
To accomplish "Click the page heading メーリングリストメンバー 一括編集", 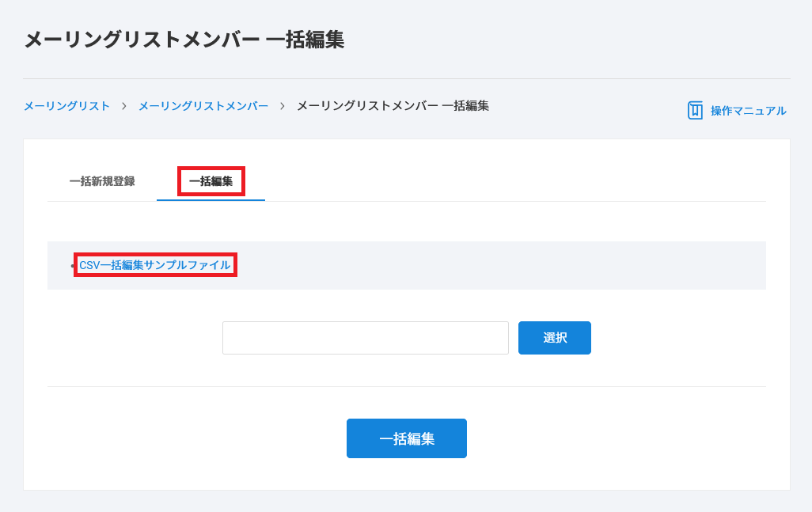I will 184,40.
